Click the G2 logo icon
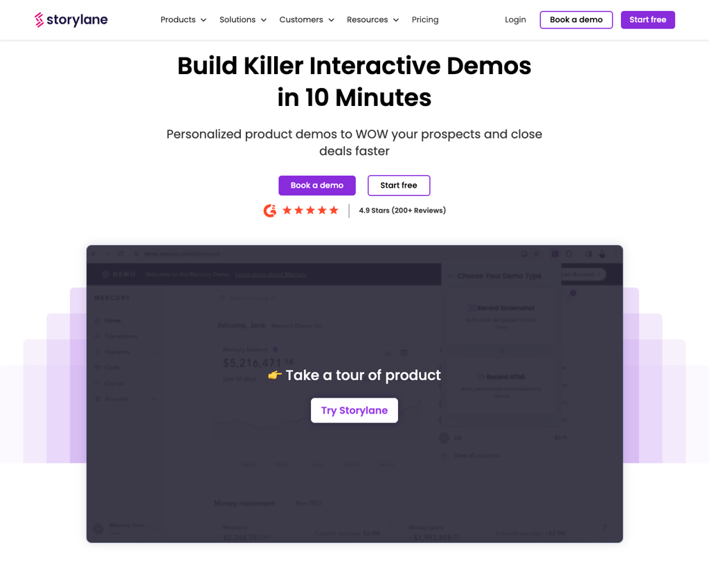The width and height of the screenshot is (709, 588). (x=270, y=211)
